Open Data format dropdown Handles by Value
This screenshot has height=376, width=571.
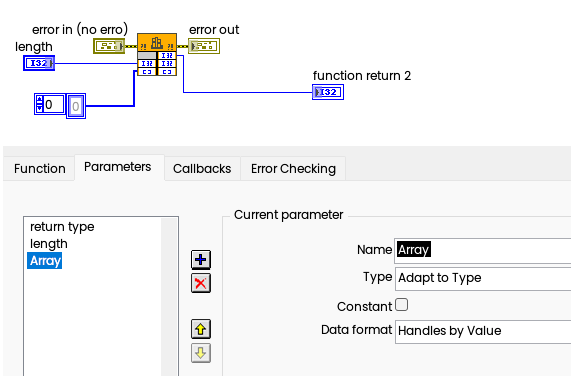pyautogui.click(x=483, y=331)
